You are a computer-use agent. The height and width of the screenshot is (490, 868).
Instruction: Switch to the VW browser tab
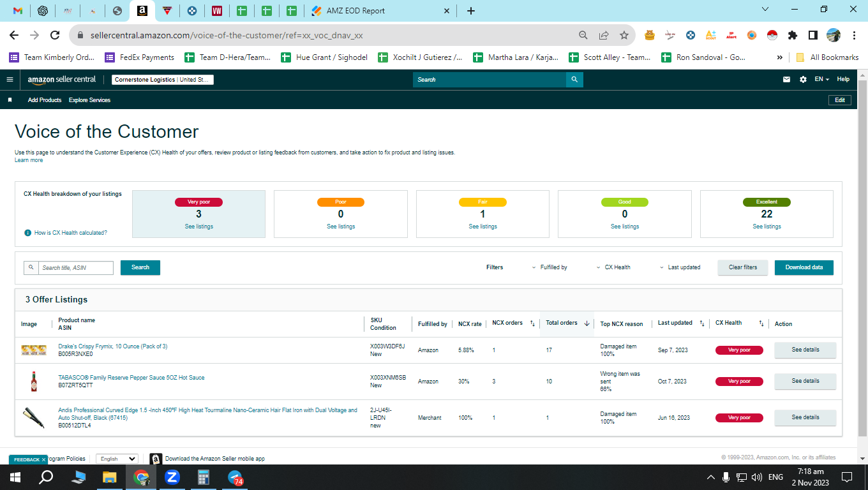[217, 11]
